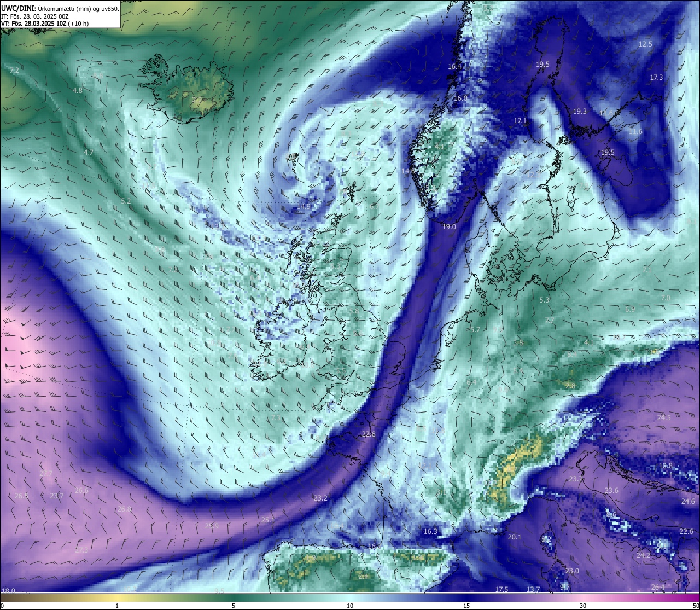
Task: Click the 25.1 value label on the map
Action: pyautogui.click(x=268, y=520)
